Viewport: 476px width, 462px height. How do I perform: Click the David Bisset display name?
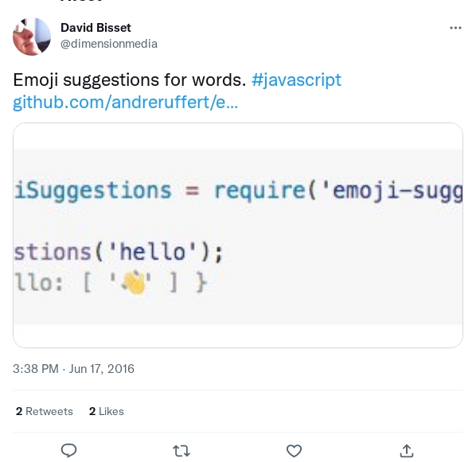96,28
